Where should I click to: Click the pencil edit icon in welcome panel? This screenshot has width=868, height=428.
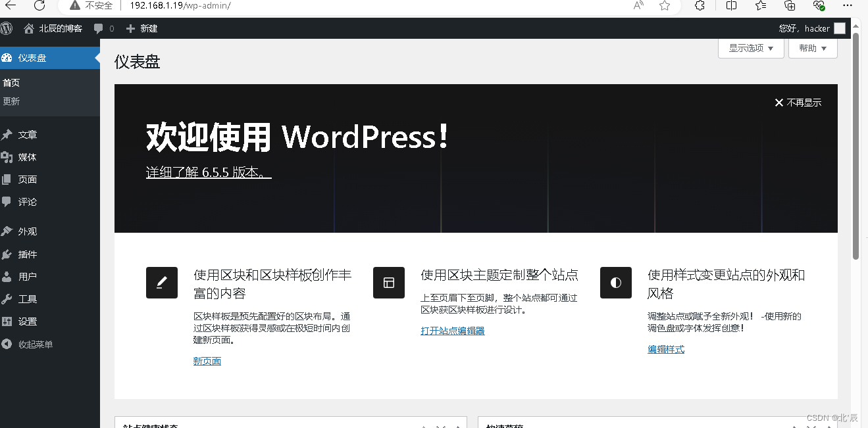(162, 283)
